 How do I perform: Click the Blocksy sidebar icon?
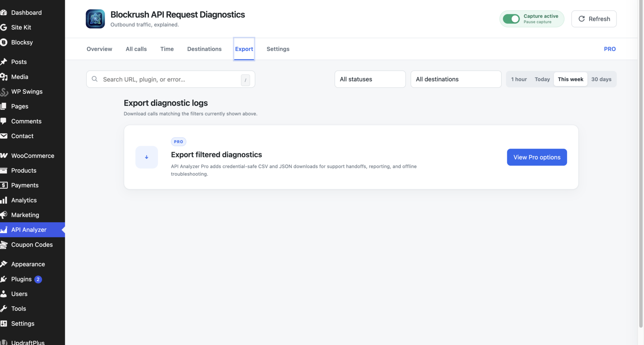pyautogui.click(x=4, y=42)
